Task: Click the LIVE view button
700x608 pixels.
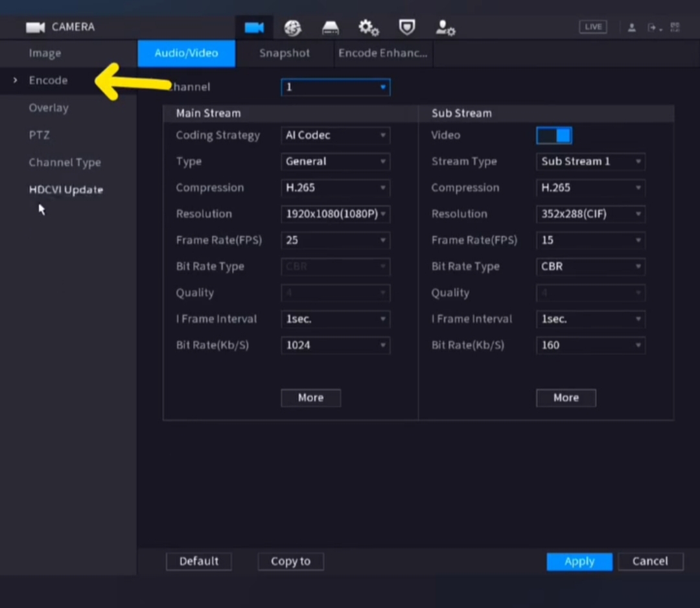Action: [x=593, y=27]
